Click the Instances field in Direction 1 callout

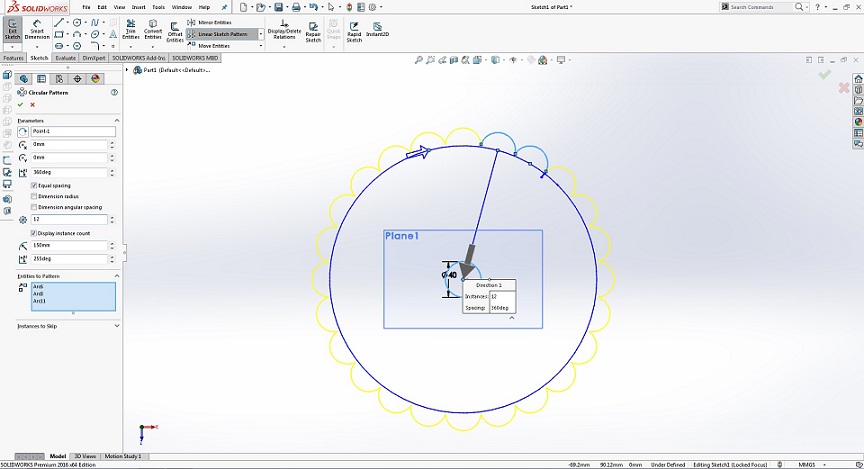[502, 297]
